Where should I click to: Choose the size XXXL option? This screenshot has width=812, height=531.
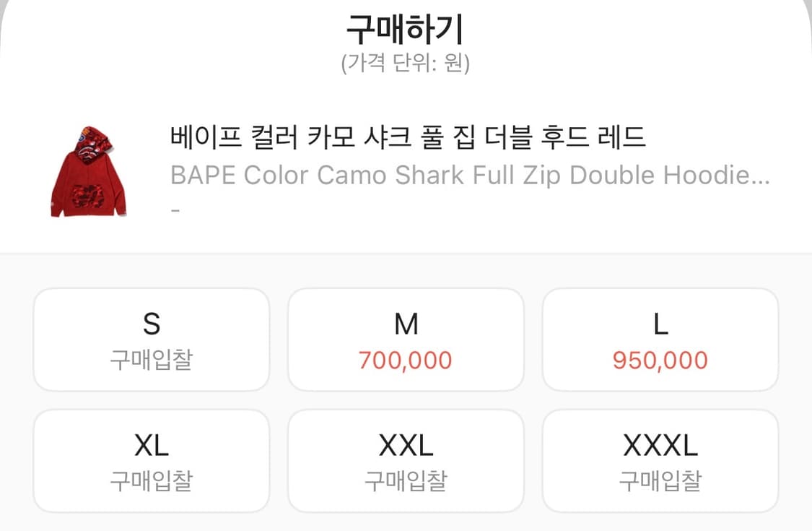coord(660,459)
